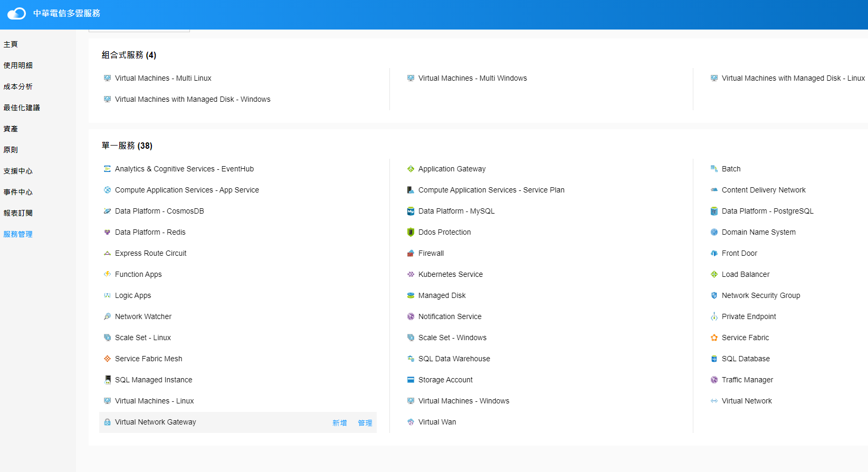Click the Ddos Protection shield icon
This screenshot has width=868, height=472.
pyautogui.click(x=411, y=232)
